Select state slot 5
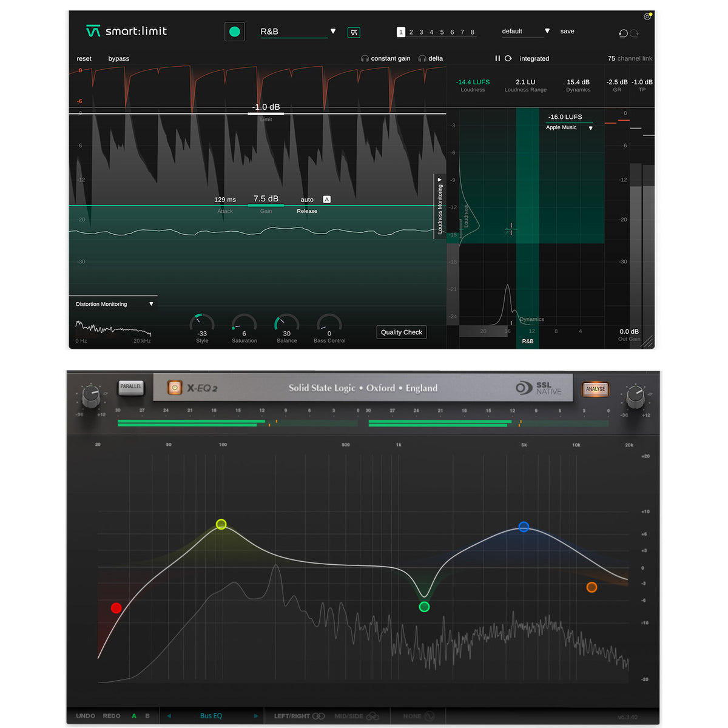The height and width of the screenshot is (728, 728). click(x=442, y=32)
